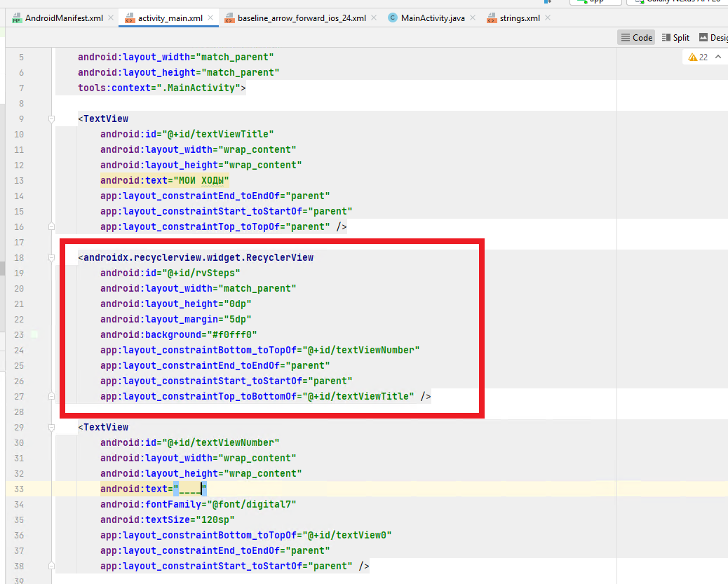Collapse fold marker at line 16
The height and width of the screenshot is (584, 728).
51,226
